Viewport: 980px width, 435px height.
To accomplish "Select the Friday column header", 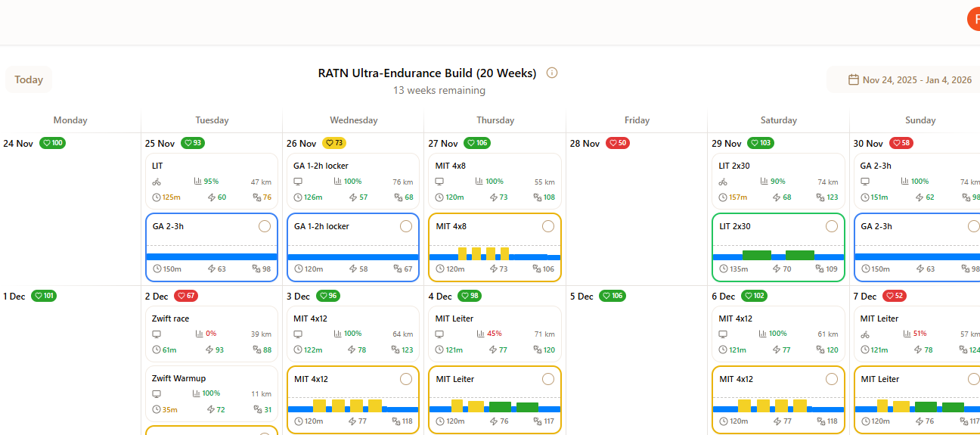I will point(637,120).
